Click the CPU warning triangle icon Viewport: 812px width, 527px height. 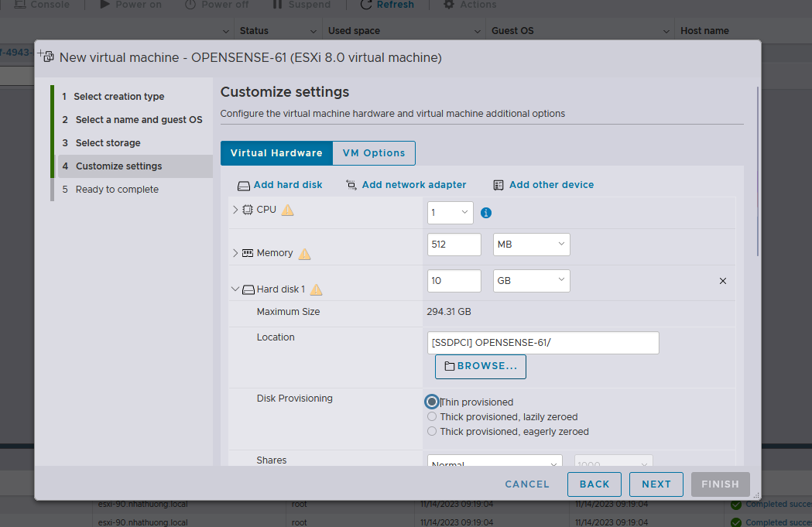point(287,210)
